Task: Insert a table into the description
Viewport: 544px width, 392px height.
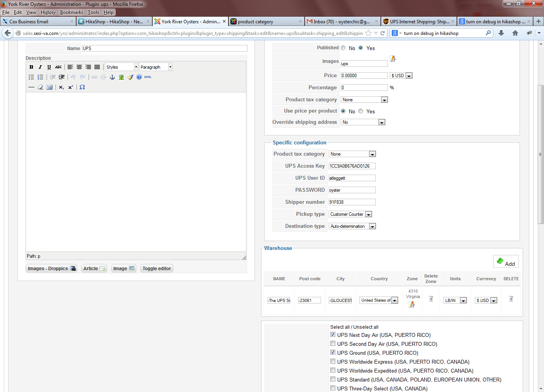Action: coord(49,87)
